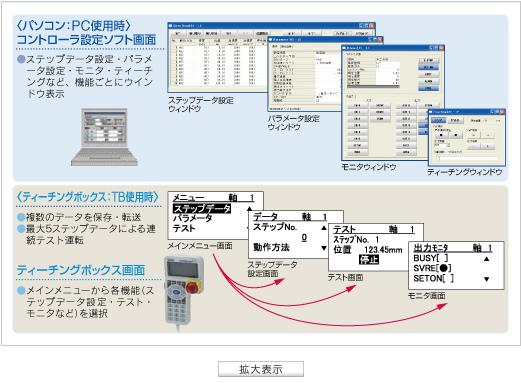521x383 pixels.
Task: Click the ティーチングボックス画面 heading
Action: point(81,270)
